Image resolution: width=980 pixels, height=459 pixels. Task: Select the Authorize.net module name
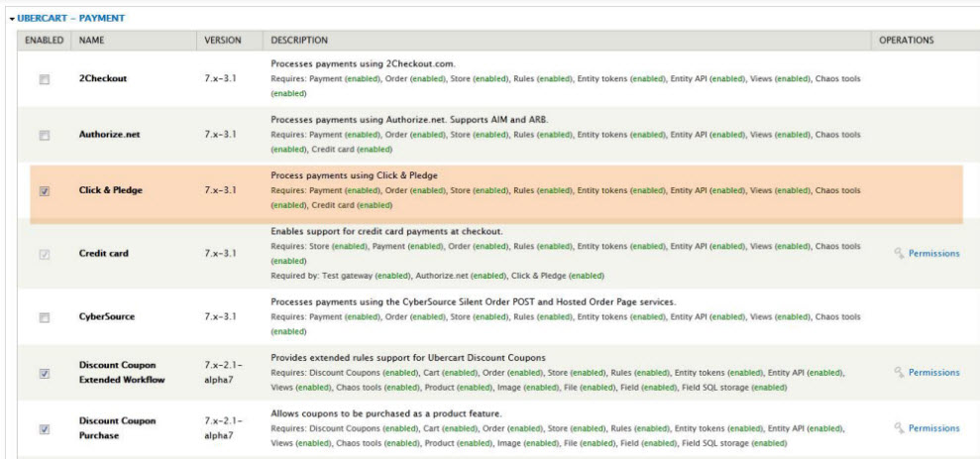(111, 134)
